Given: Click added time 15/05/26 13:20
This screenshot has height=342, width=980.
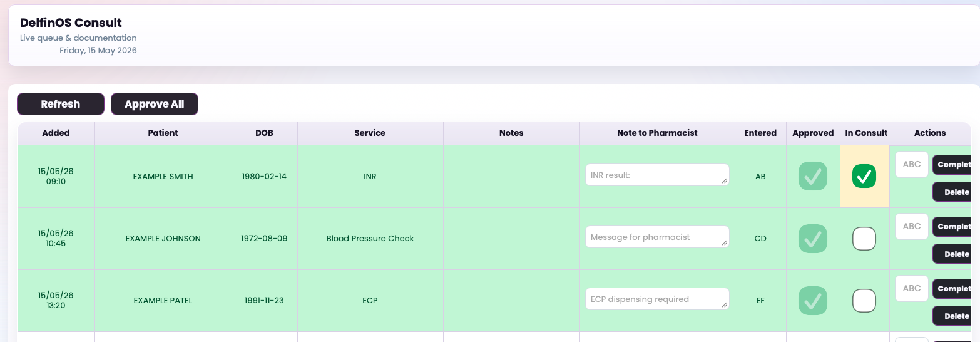Looking at the screenshot, I should [56, 301].
